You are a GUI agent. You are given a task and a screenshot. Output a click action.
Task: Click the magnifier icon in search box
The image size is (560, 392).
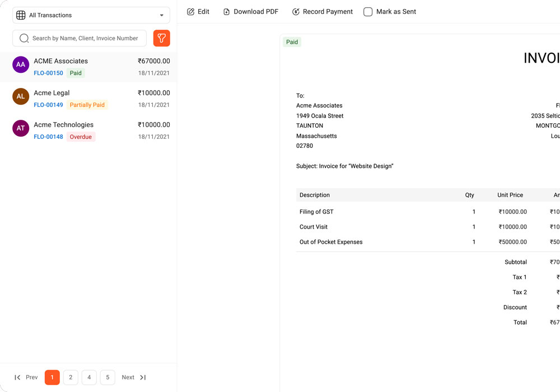[24, 38]
